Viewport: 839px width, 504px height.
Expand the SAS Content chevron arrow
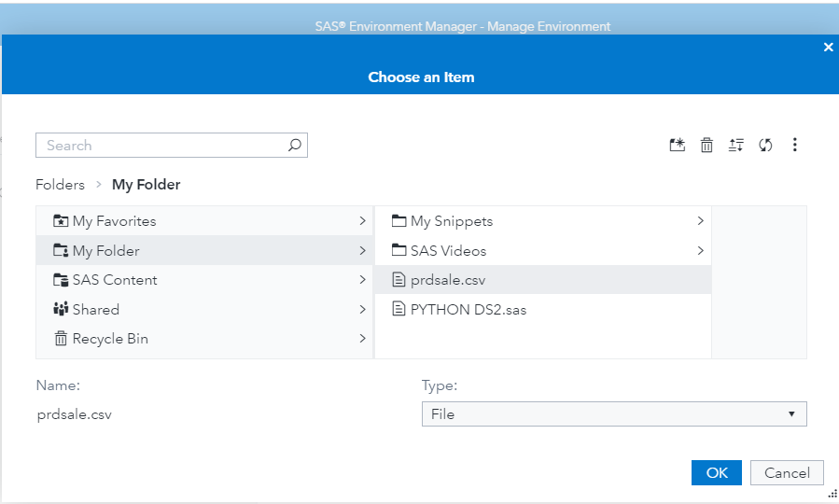362,280
